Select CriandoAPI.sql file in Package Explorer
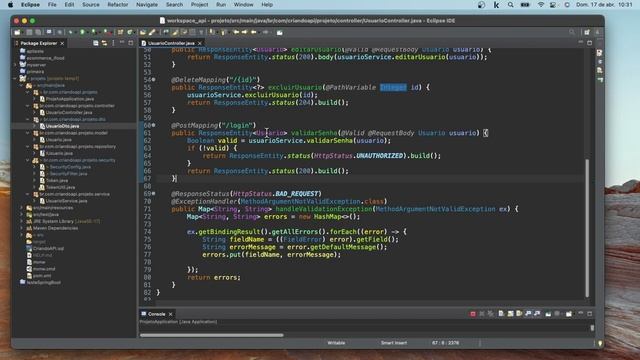 coord(48,248)
